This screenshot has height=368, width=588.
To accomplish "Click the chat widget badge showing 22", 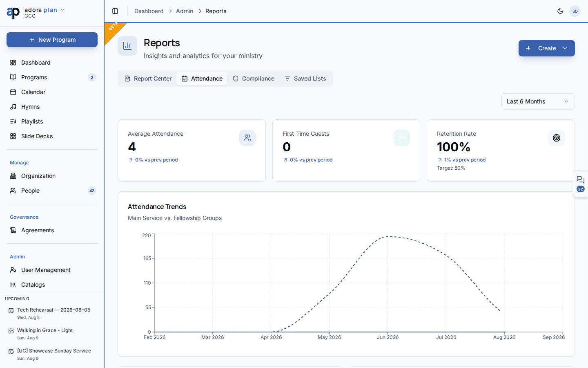I will click(581, 189).
